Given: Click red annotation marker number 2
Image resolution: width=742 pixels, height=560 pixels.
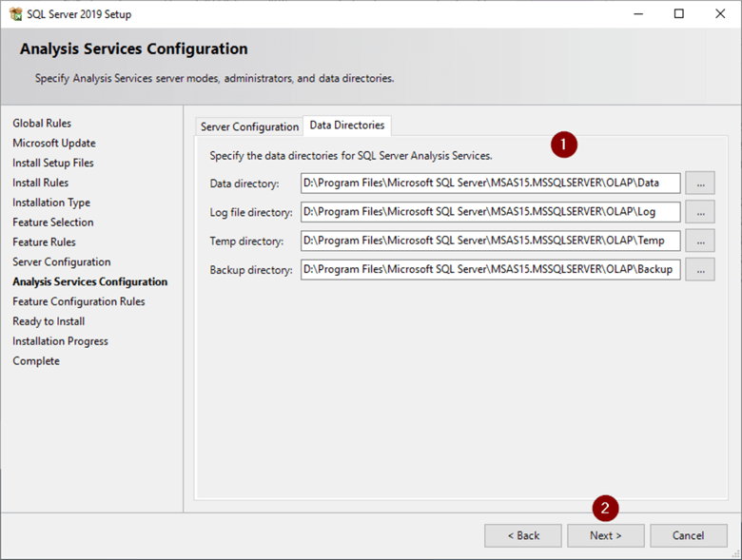Looking at the screenshot, I should click(x=606, y=508).
